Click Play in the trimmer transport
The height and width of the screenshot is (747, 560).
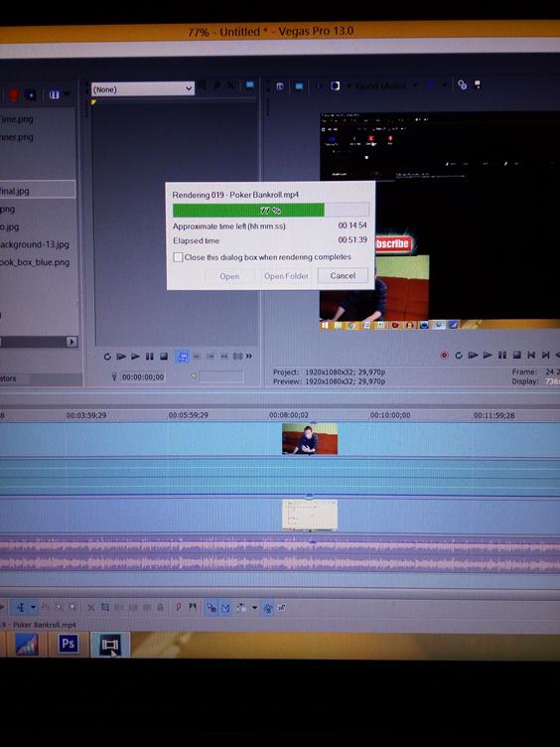pos(135,357)
